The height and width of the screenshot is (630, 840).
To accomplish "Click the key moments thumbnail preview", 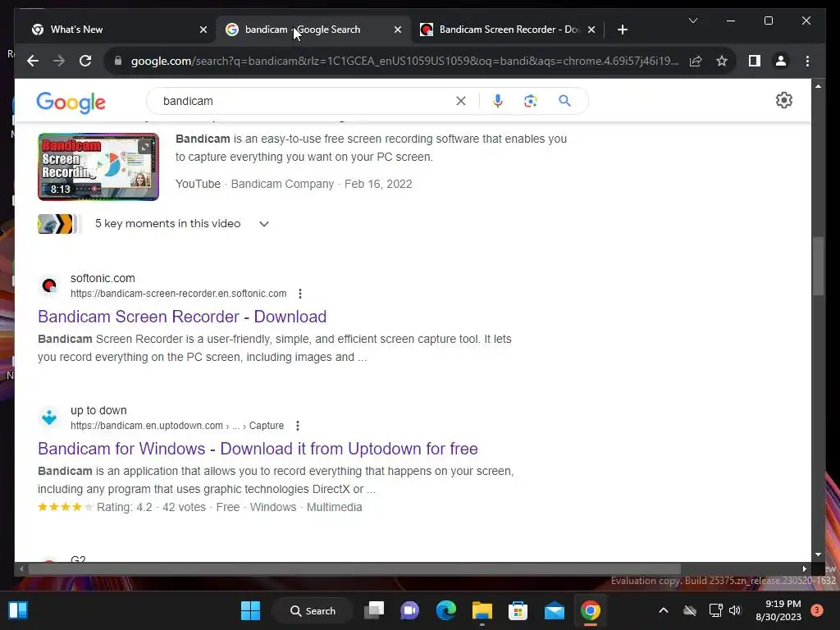I will point(58,224).
